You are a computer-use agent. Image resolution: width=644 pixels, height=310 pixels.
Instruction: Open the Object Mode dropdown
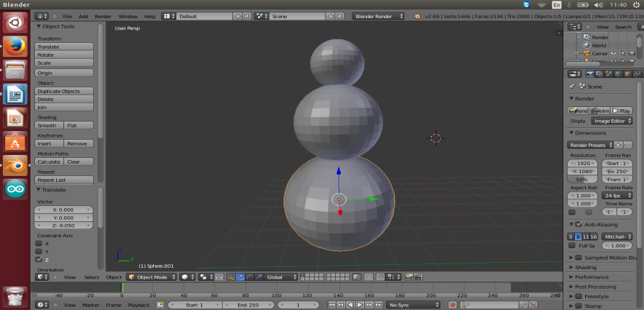(x=152, y=277)
